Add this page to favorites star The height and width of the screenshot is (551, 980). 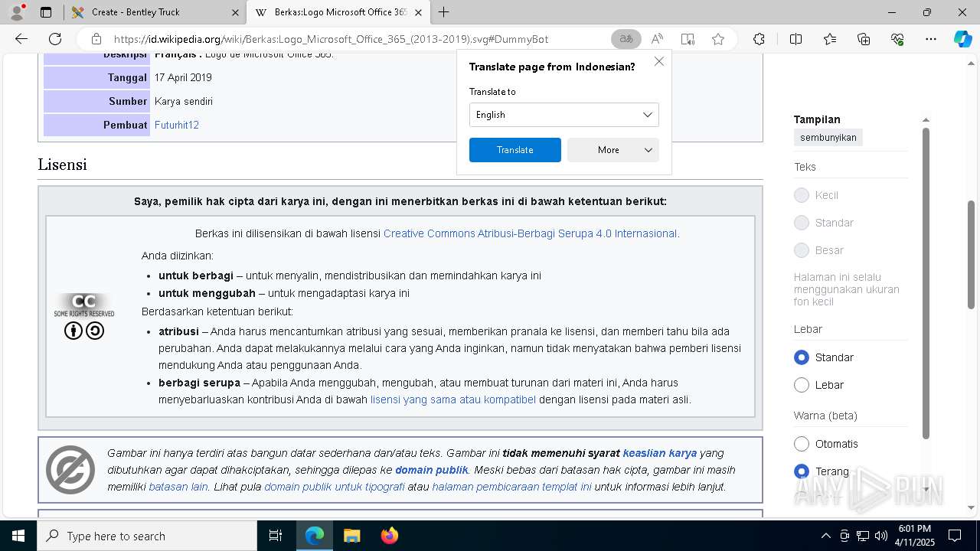click(x=718, y=39)
